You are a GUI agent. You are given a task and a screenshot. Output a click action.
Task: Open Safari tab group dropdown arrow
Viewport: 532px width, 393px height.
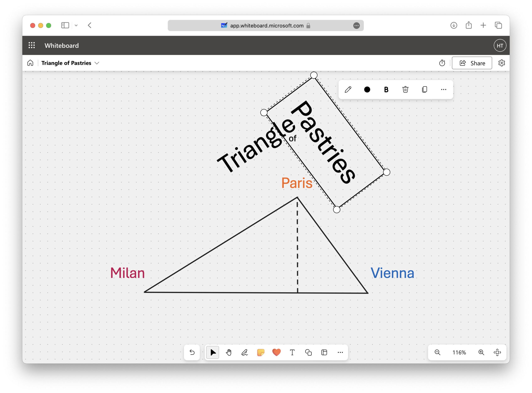coord(76,25)
